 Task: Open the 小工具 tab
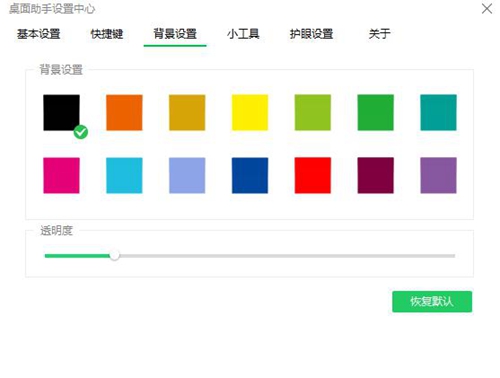point(243,34)
